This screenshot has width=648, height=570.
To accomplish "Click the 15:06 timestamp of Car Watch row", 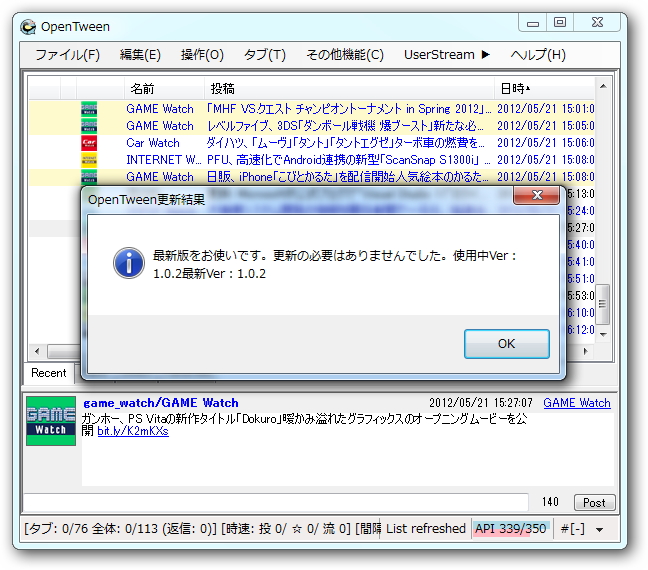I will click(546, 143).
